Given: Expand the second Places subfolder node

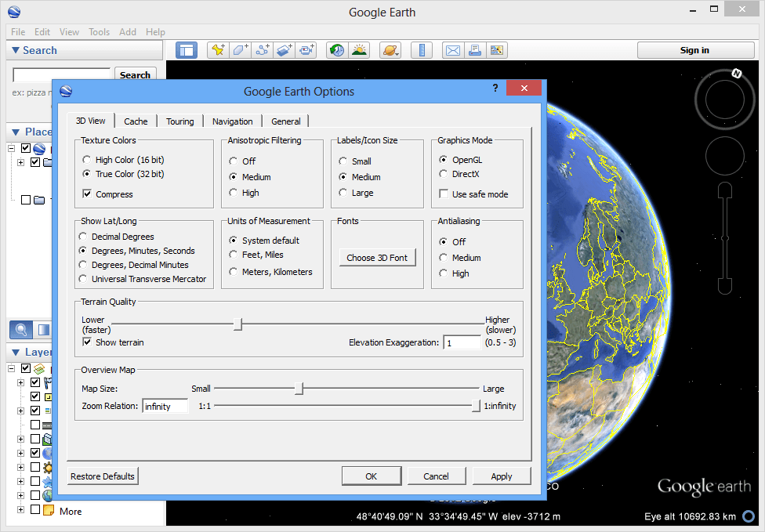Looking at the screenshot, I should pyautogui.click(x=20, y=162).
